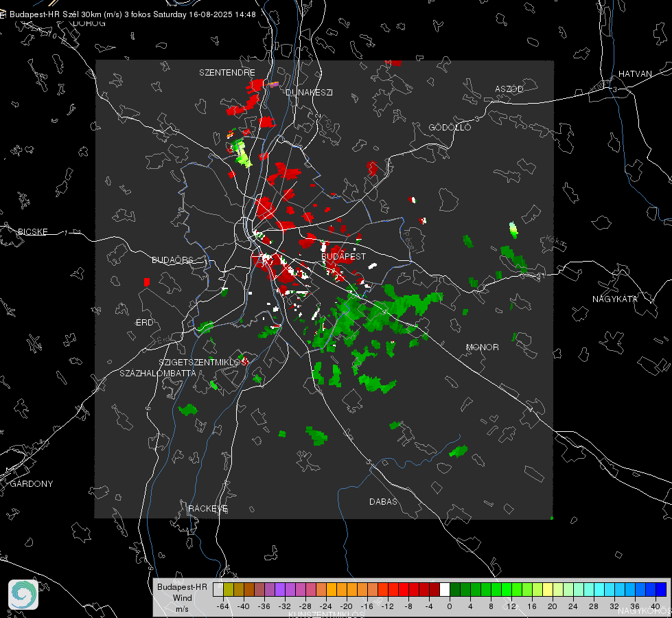This screenshot has height=618, width=672.
Task: Click the swirl logo icon
Action: click(23, 595)
